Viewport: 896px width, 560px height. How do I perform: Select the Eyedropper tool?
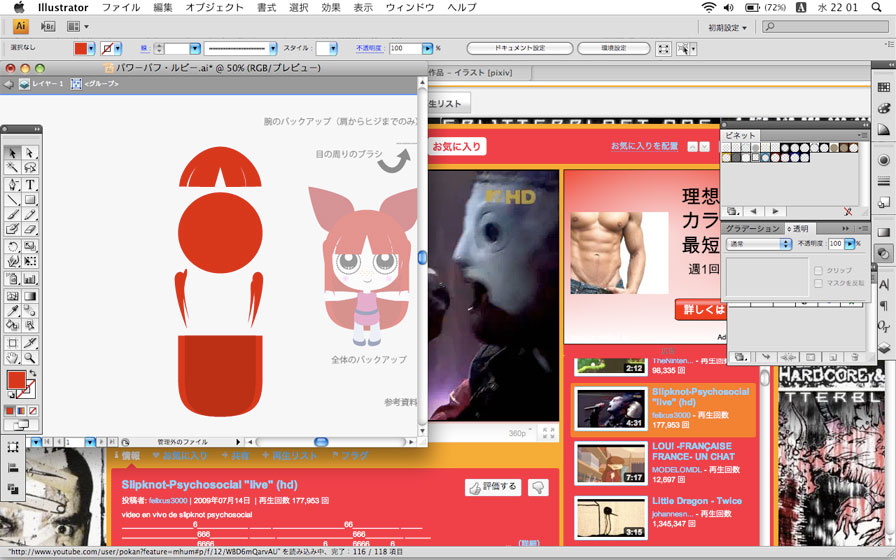point(13,311)
